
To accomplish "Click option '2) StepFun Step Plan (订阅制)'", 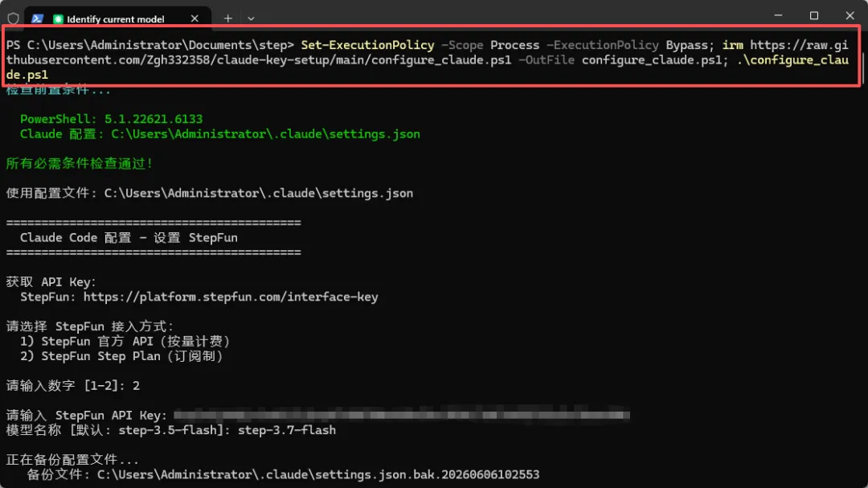I will point(121,356).
